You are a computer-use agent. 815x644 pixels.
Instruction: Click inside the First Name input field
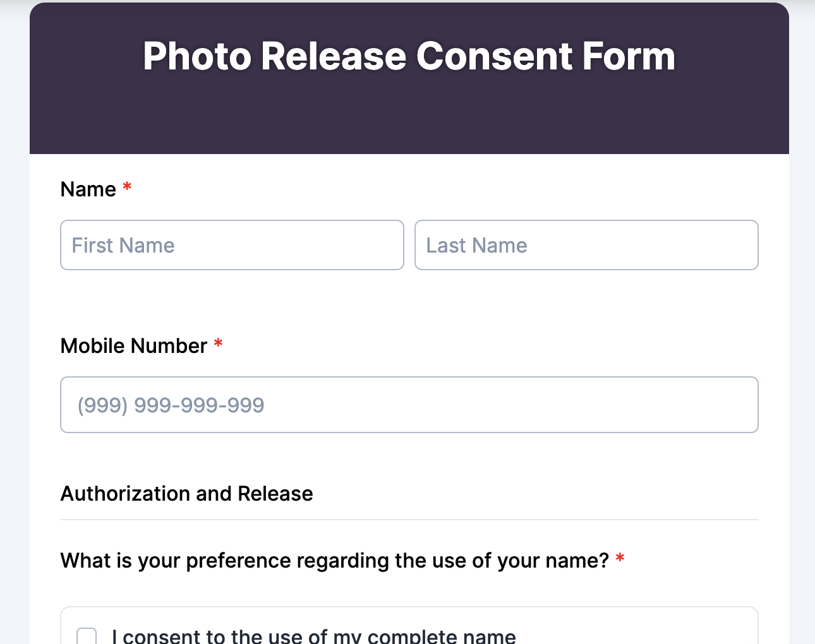coord(232,245)
